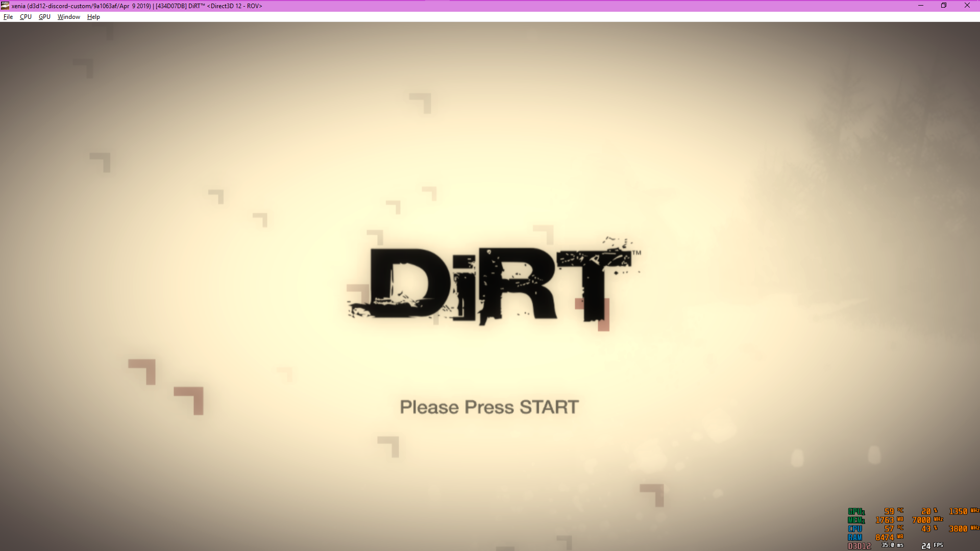The image size is (980, 551).
Task: Close the xenia emulator window
Action: tap(967, 6)
